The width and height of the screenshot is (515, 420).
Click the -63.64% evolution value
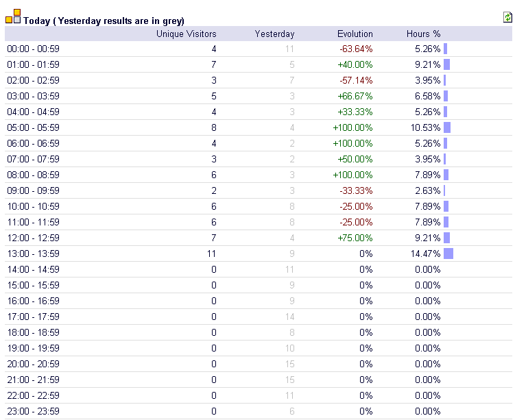356,49
